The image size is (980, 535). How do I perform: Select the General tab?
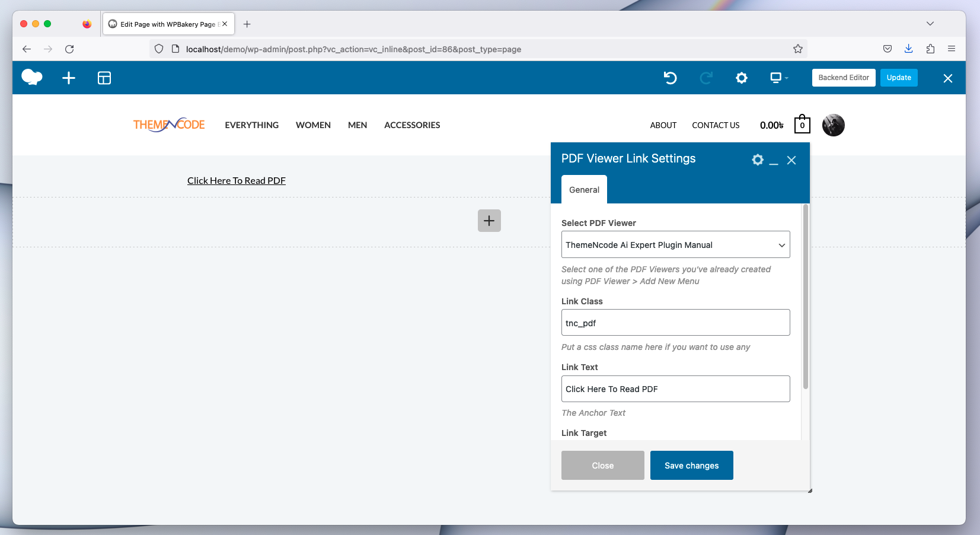584,190
